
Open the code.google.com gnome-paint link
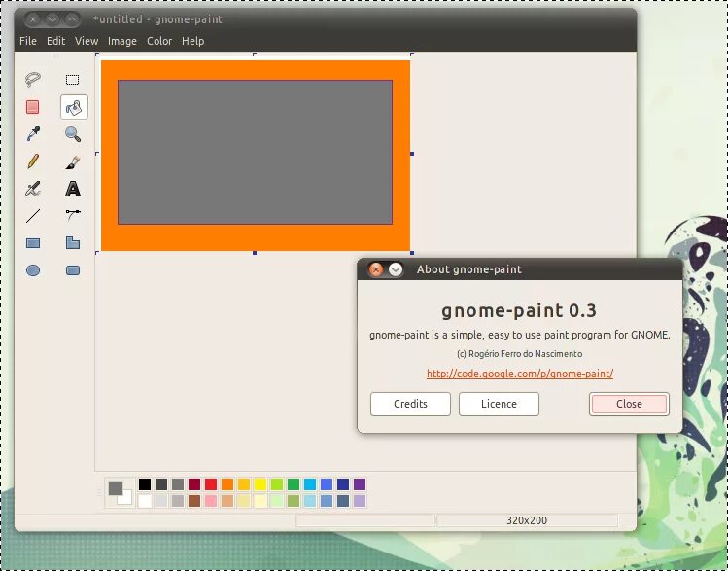[520, 374]
